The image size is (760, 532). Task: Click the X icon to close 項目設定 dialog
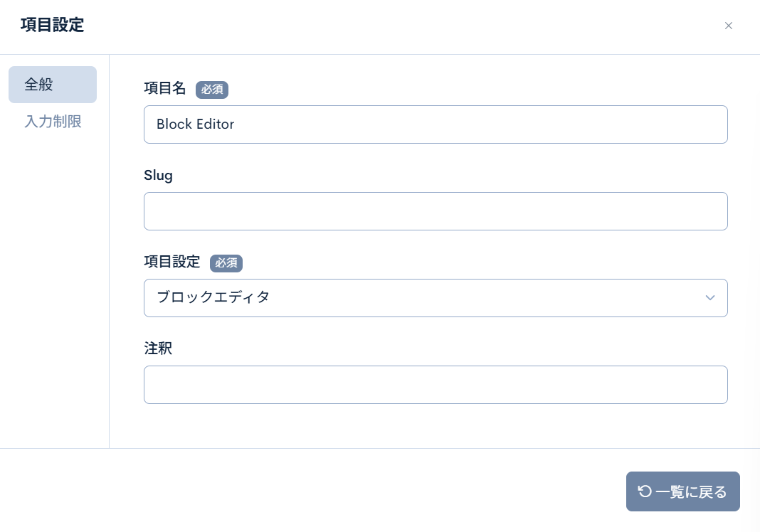point(729,26)
